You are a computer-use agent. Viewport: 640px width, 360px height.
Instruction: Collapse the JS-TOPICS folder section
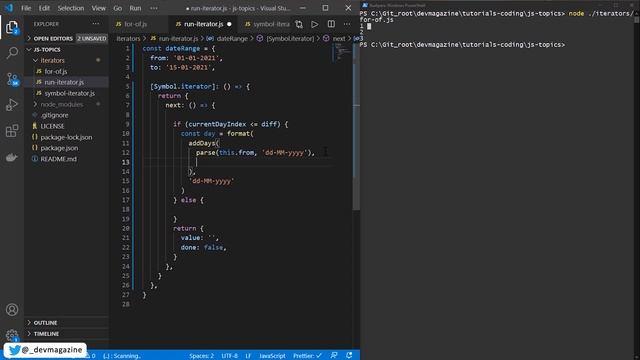point(47,49)
